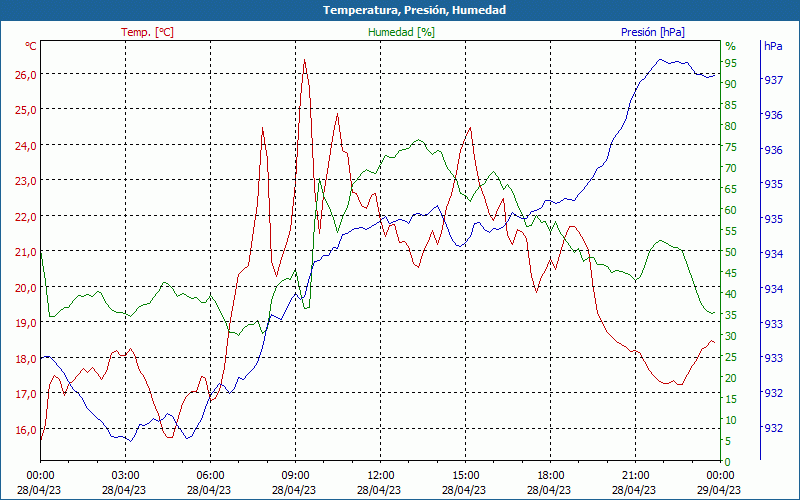Viewport: 800px width, 500px height.
Task: Select the 45 humidity axis tick
Action: click(731, 273)
